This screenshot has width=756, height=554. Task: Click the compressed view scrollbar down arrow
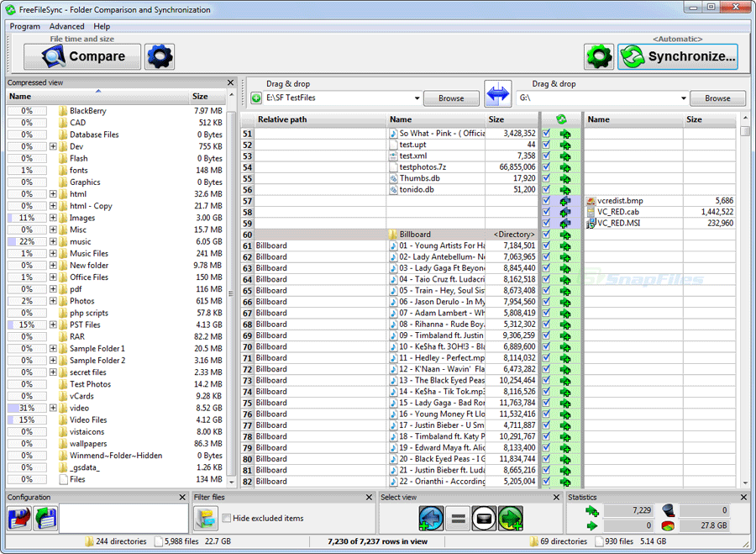point(232,482)
